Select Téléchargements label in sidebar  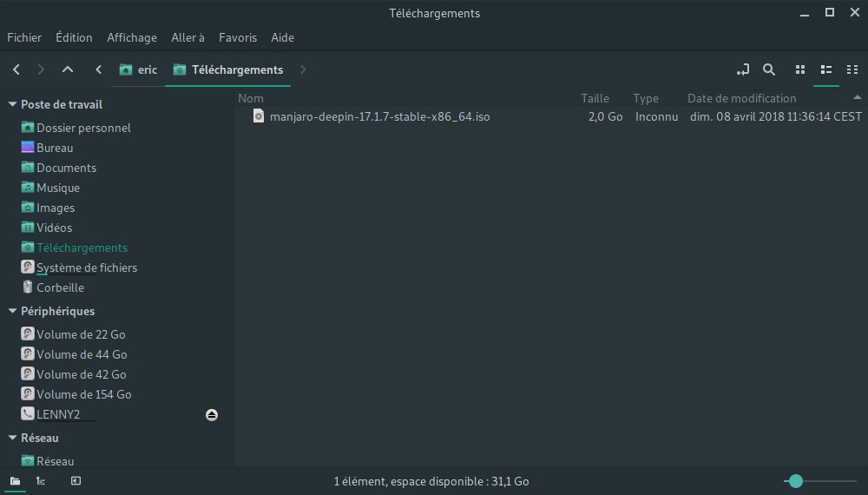coord(82,247)
